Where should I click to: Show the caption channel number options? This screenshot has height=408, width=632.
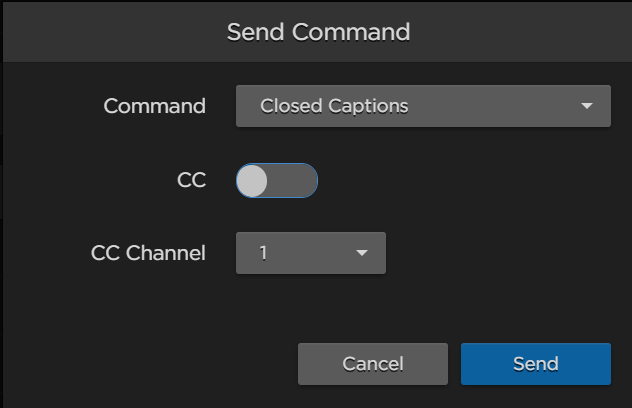pos(310,253)
